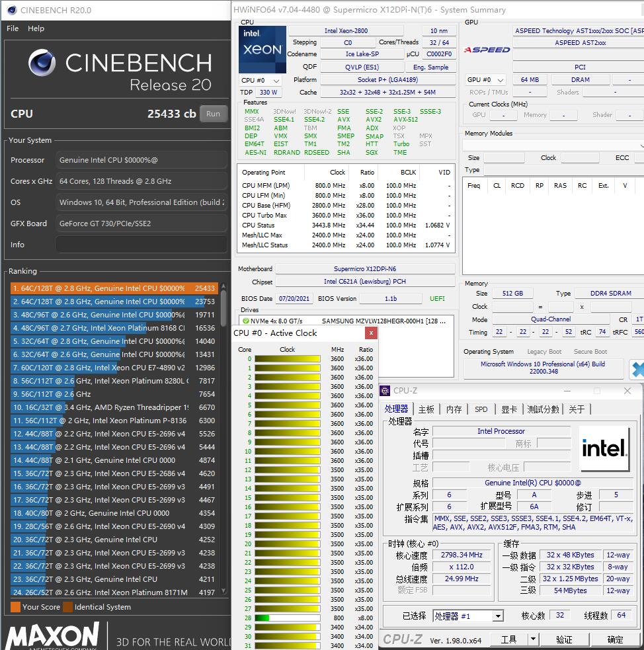The image size is (644, 650).
Task: Switch to the 内存 tab in CPU-Z
Action: pos(454,409)
